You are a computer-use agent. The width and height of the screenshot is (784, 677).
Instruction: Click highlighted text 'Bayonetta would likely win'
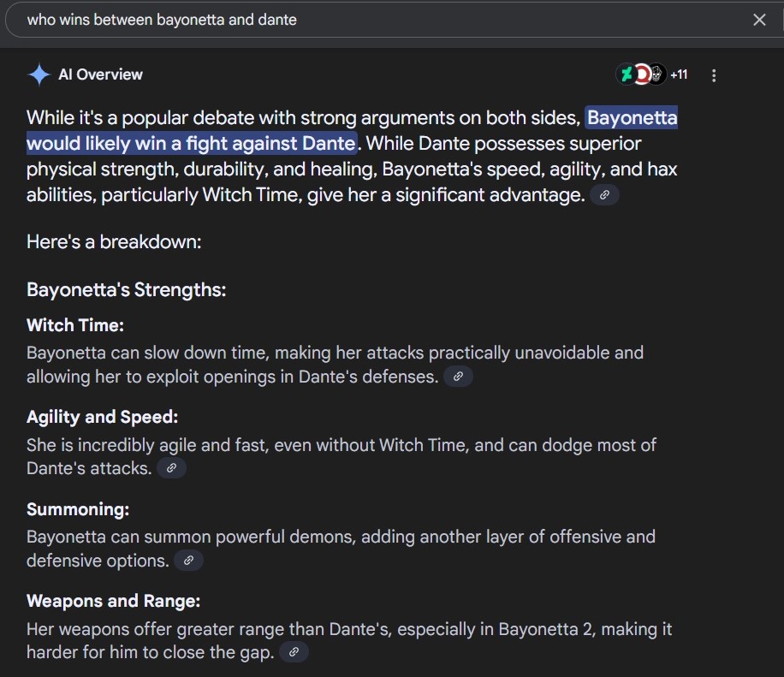click(352, 130)
